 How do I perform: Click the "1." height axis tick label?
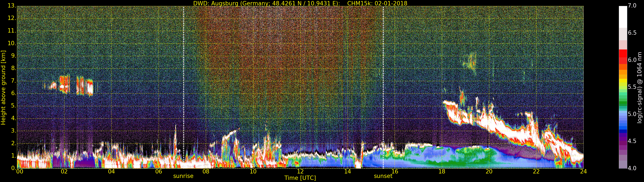[14, 156]
